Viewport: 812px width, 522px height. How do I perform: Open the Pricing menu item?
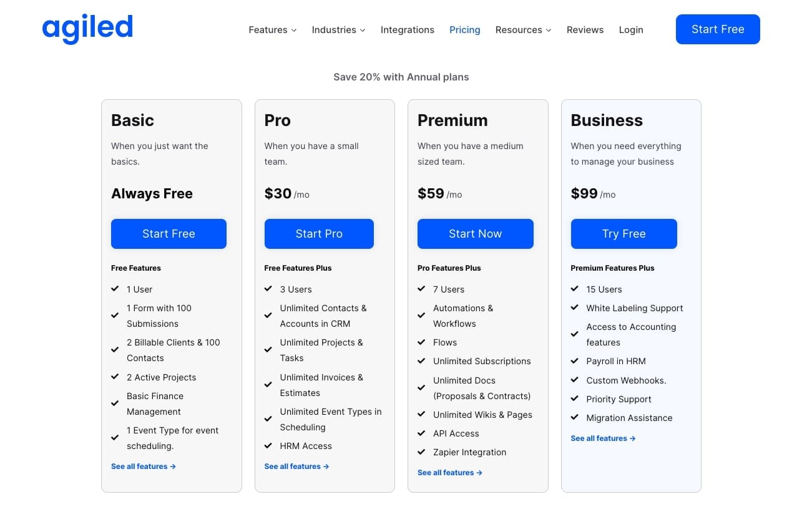[464, 29]
